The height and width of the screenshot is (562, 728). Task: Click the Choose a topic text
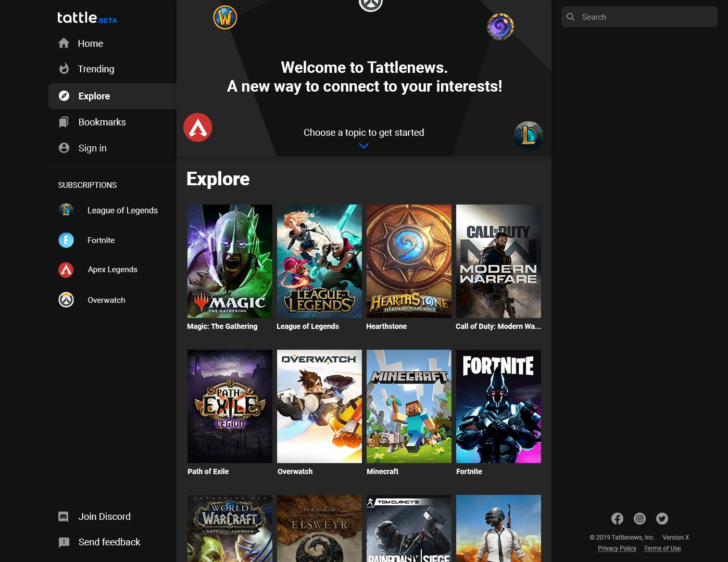pos(364,133)
